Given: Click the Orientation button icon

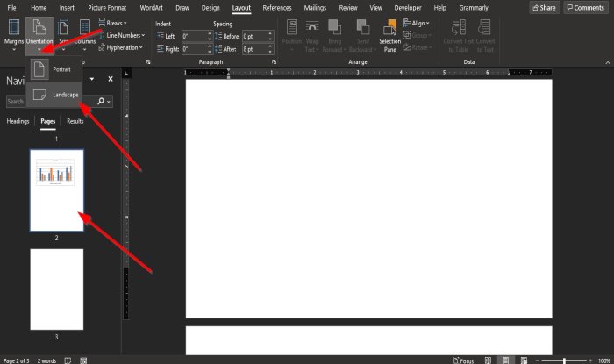Looking at the screenshot, I should coord(39,28).
